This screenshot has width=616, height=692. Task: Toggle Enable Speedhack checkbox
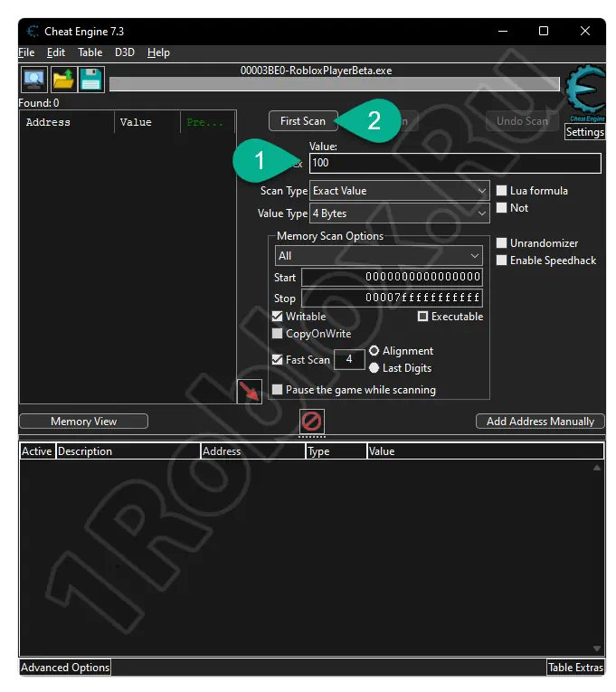(x=501, y=261)
